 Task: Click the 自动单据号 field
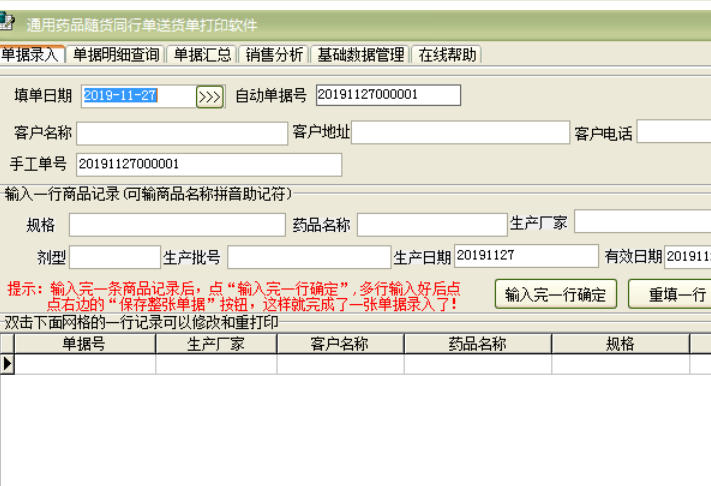388,95
